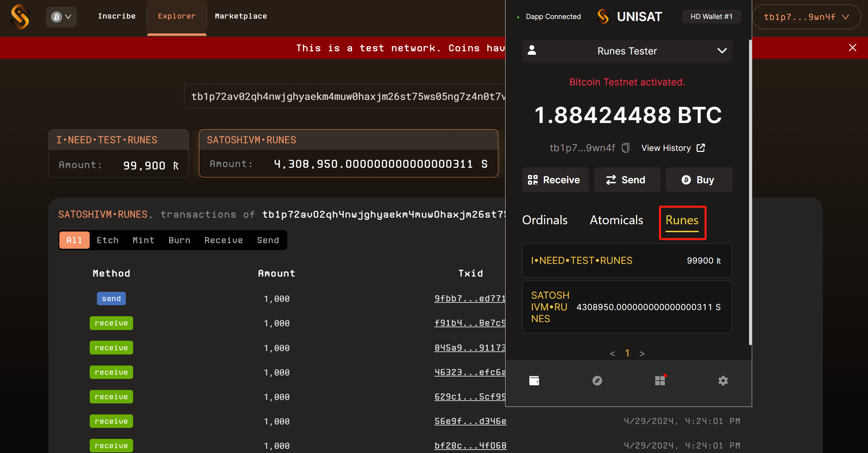Click the Buy button in wallet

[x=699, y=180]
